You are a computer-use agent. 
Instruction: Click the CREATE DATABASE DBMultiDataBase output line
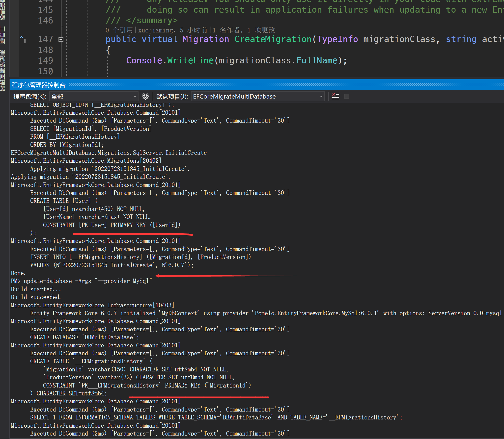84,337
